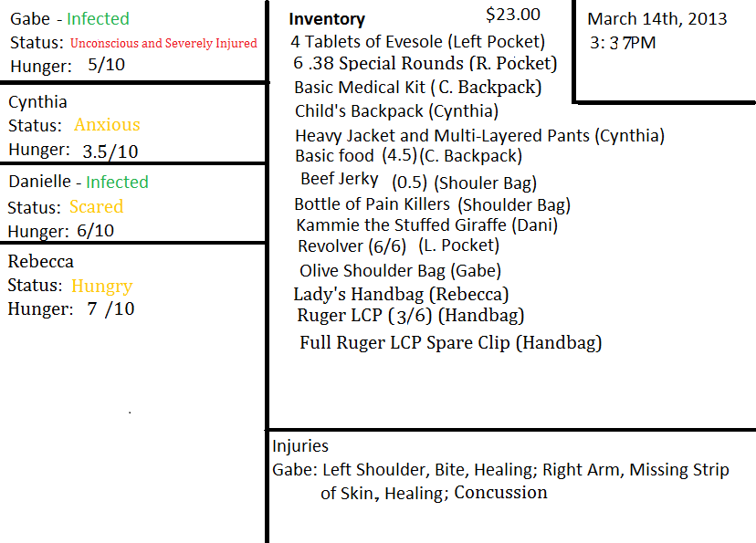
Task: Click the Inventory heading
Action: click(327, 18)
